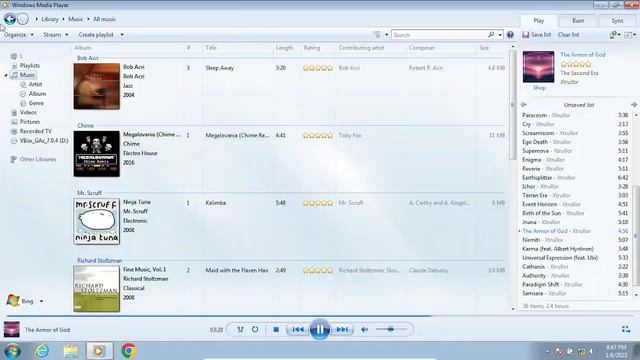
Task: Open Playlists in the navigation tree
Action: pyautogui.click(x=30, y=65)
